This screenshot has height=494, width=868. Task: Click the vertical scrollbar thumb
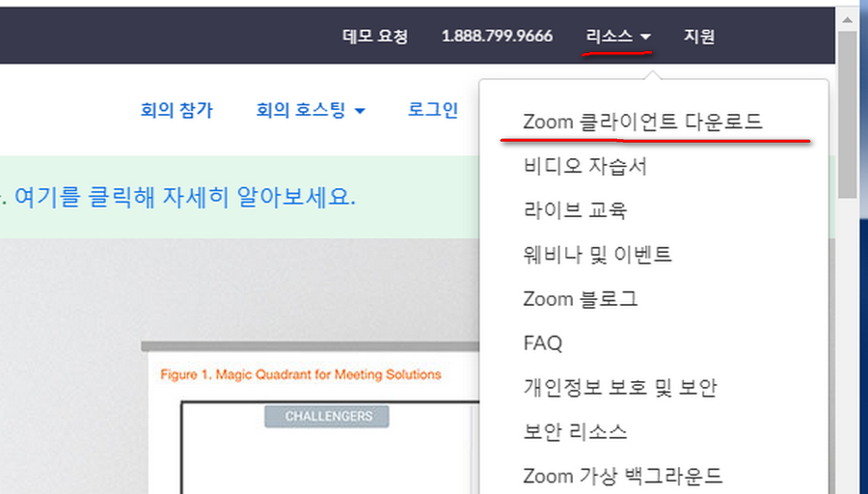click(848, 114)
